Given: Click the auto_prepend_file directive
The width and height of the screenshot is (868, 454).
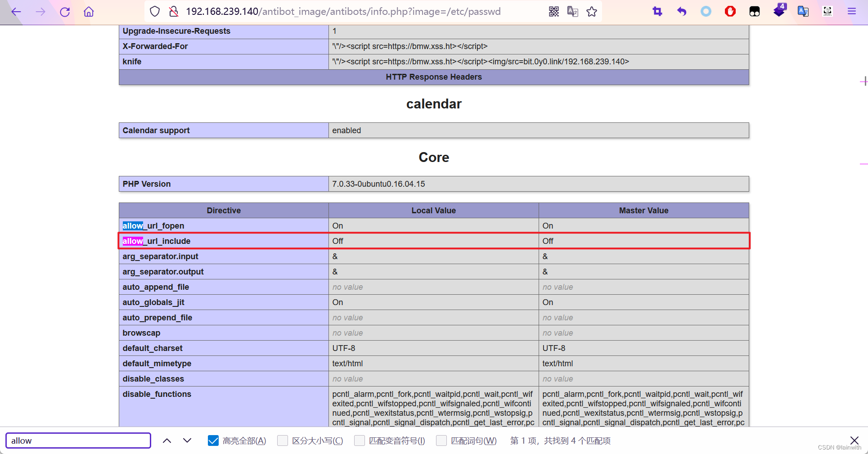Looking at the screenshot, I should click(157, 318).
